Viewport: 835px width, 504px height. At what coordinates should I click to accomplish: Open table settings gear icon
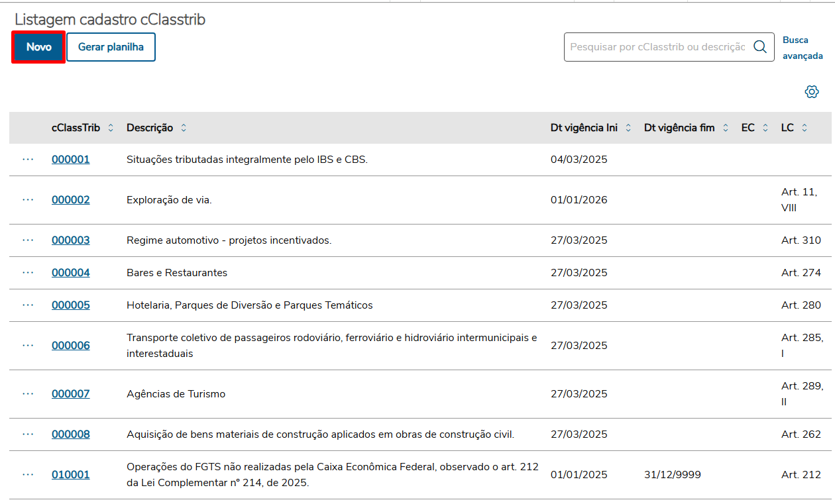pyautogui.click(x=812, y=92)
